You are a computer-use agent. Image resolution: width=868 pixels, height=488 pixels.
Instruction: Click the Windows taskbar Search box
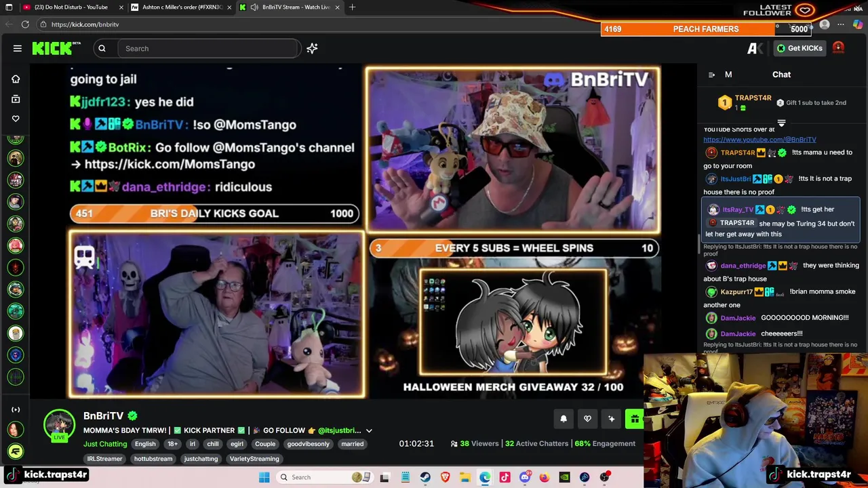click(324, 477)
